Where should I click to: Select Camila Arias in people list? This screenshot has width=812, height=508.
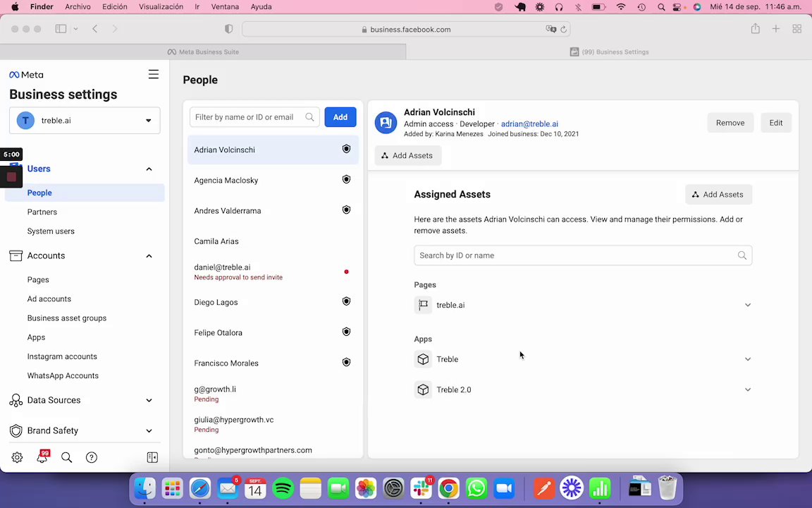pyautogui.click(x=273, y=241)
